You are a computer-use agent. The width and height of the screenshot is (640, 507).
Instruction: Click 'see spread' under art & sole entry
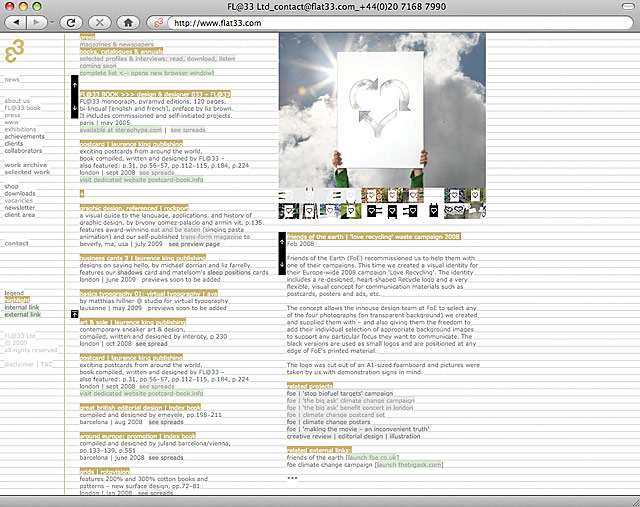pos(152,344)
